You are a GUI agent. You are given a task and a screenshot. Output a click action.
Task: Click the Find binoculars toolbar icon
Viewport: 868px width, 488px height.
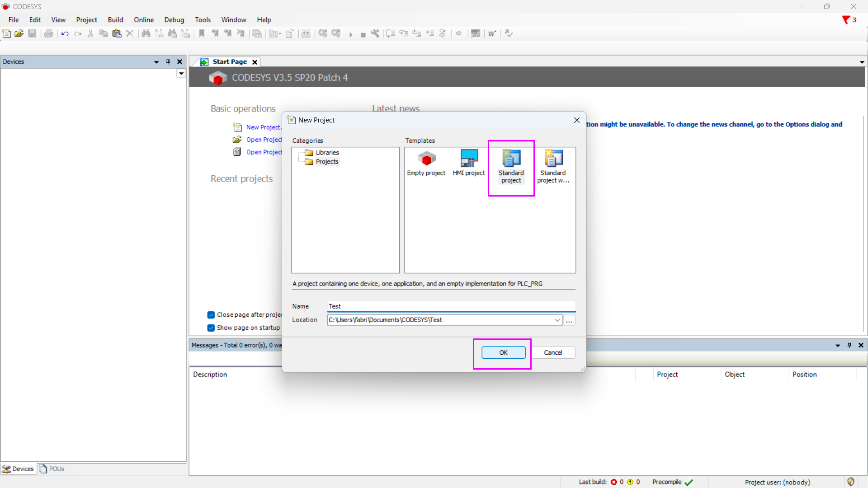tap(146, 33)
